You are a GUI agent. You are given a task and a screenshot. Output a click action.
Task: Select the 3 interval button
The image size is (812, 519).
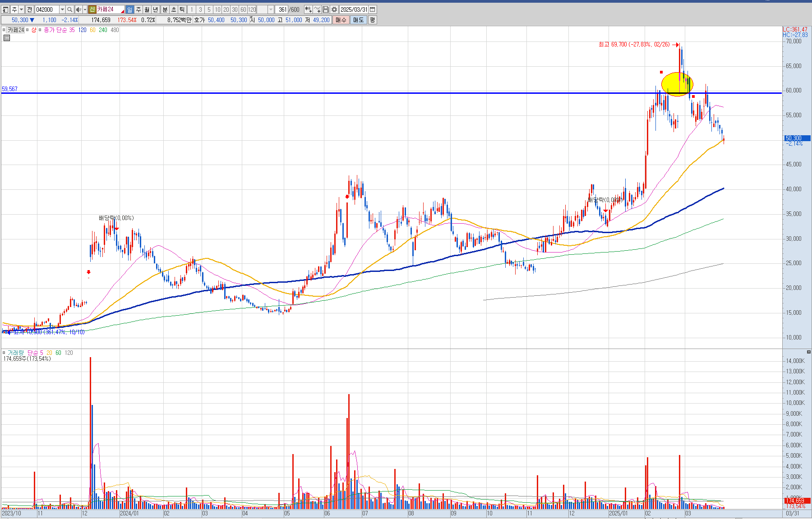click(200, 9)
